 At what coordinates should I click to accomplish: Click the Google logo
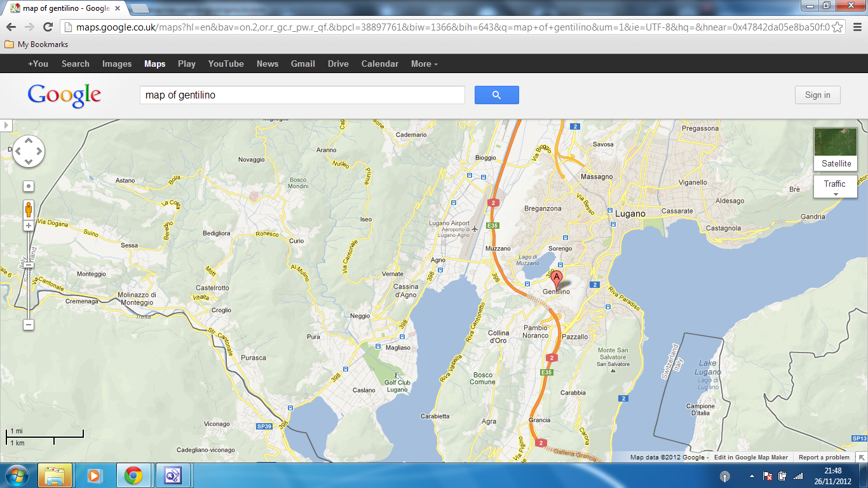click(x=64, y=95)
